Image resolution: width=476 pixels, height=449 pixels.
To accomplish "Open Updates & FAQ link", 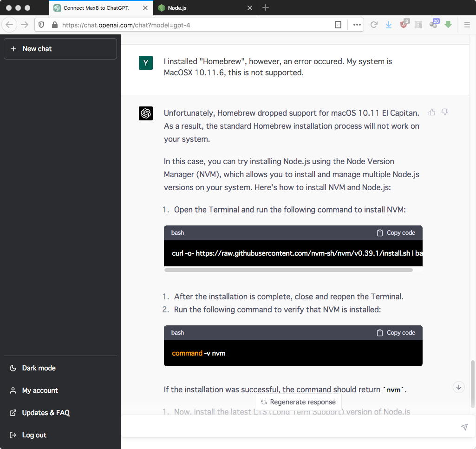I will click(x=60, y=413).
